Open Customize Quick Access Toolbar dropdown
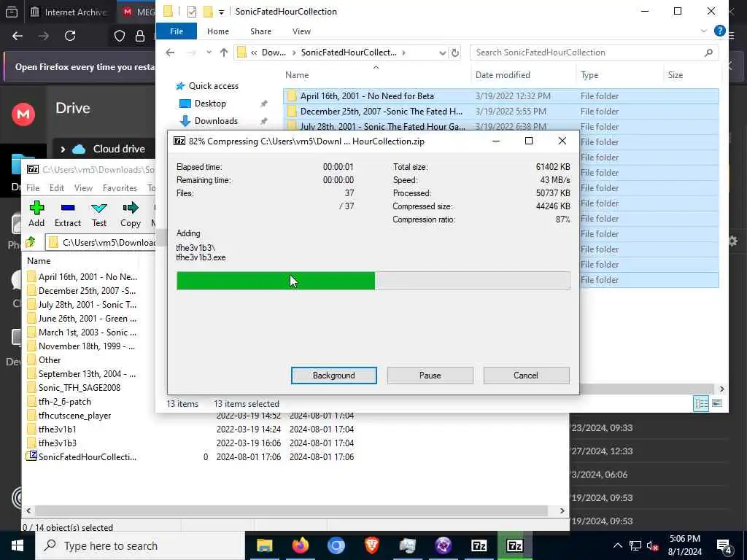Viewport: 747px width, 560px height. tap(221, 12)
